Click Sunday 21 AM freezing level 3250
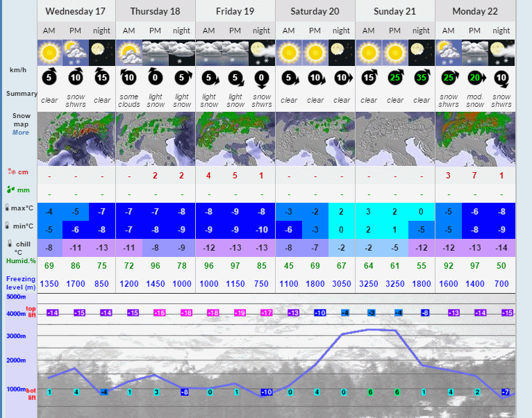532x418 pixels. [369, 283]
